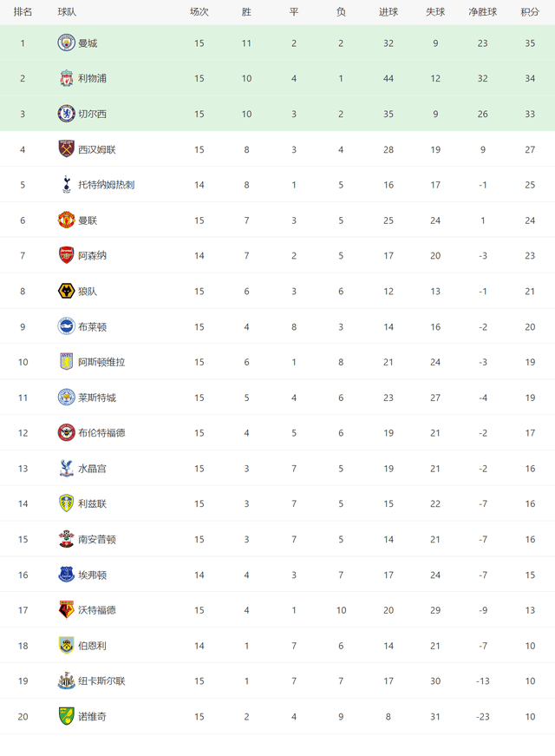Click the Manchester United crest icon
The width and height of the screenshot is (555, 756).
(67, 220)
